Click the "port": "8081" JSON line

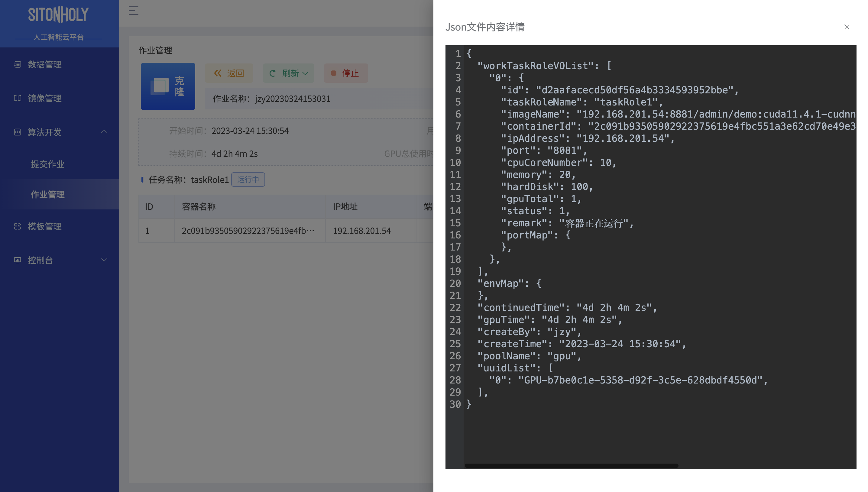point(544,151)
